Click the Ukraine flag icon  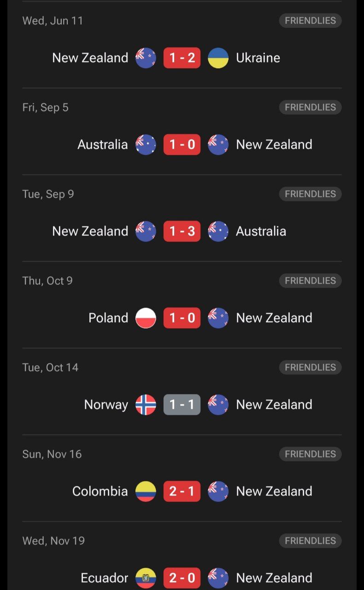coord(218,58)
